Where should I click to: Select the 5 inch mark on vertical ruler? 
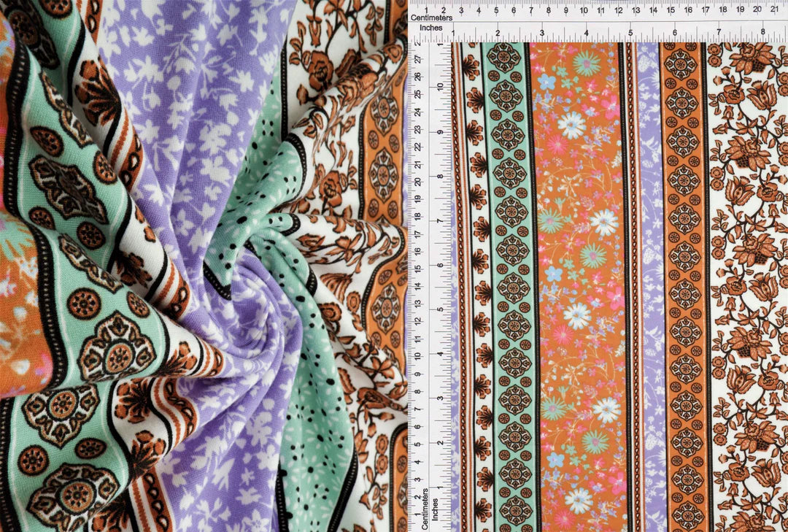(x=440, y=309)
